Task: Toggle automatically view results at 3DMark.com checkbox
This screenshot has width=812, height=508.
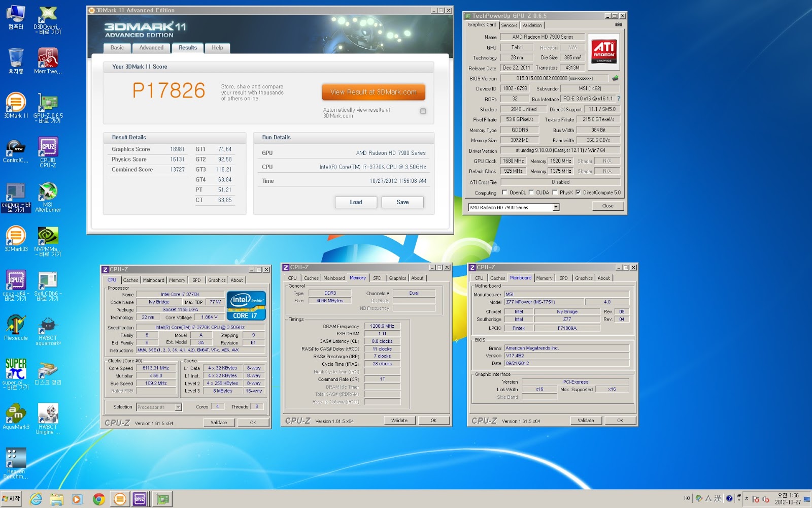Action: click(x=423, y=111)
